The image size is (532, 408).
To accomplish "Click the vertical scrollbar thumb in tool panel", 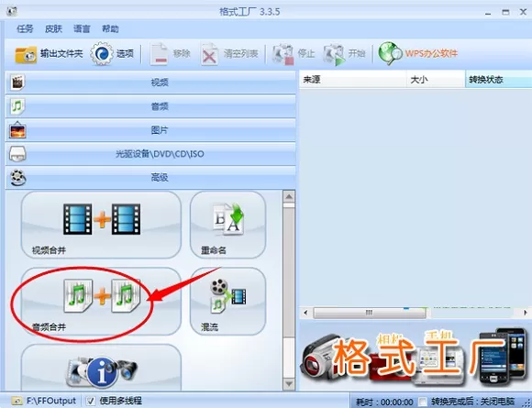I will (x=289, y=272).
